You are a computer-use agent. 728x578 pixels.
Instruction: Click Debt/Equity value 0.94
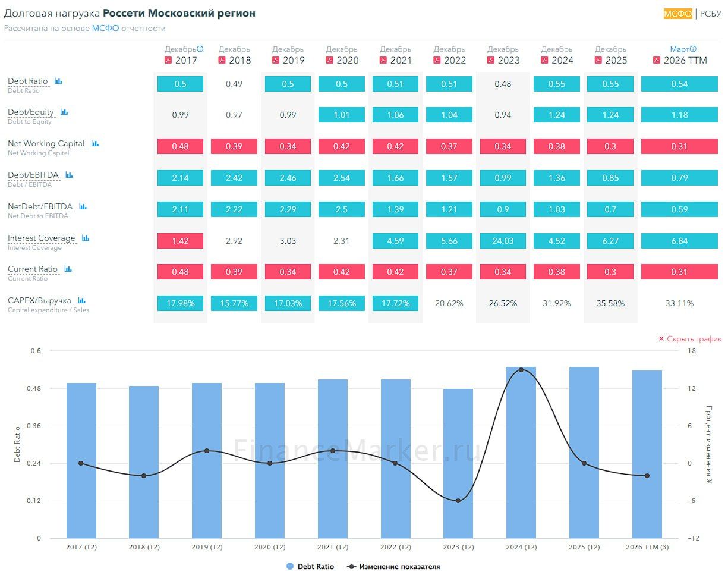click(x=503, y=115)
